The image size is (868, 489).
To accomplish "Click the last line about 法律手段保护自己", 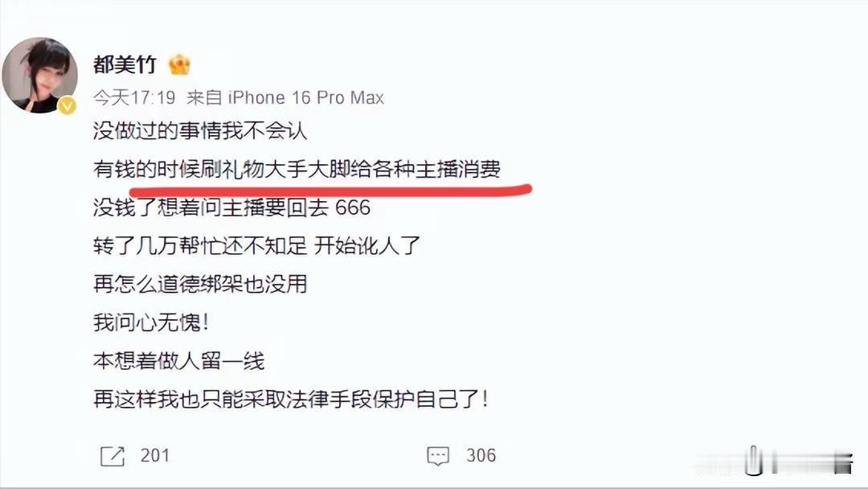I will tap(291, 399).
